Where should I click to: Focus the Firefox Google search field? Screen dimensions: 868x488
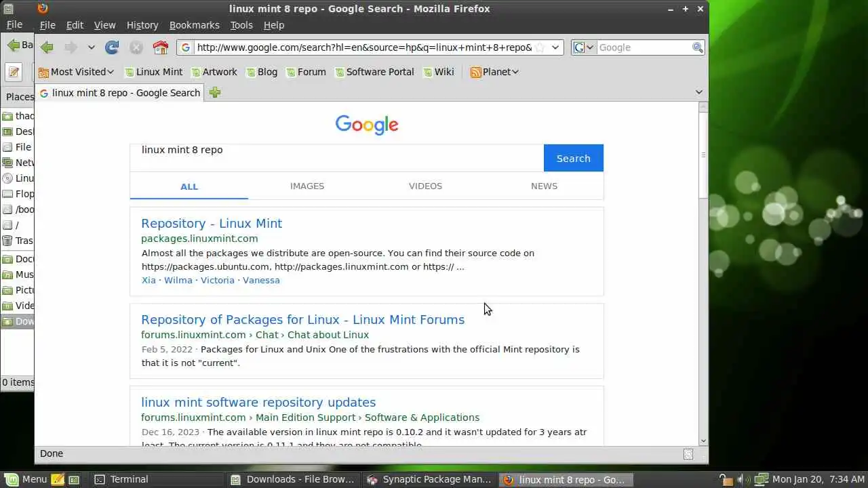644,47
